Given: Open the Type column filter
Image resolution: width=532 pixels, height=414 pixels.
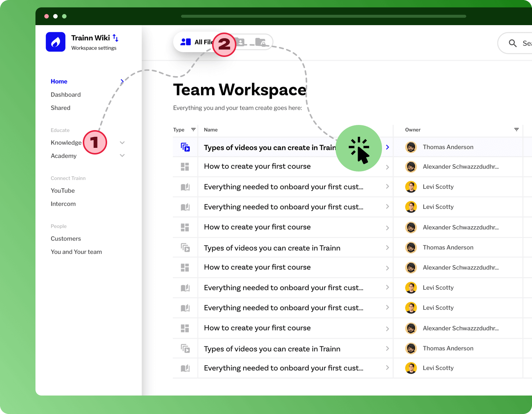Looking at the screenshot, I should pos(194,129).
